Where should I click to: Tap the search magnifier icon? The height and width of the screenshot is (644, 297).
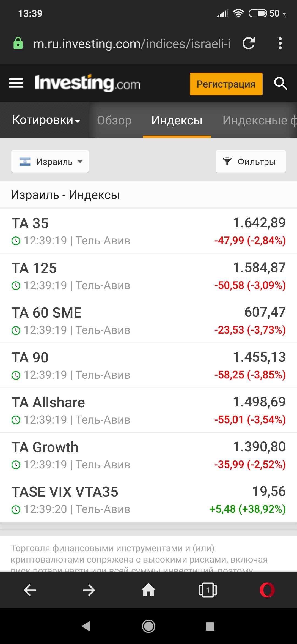[280, 83]
